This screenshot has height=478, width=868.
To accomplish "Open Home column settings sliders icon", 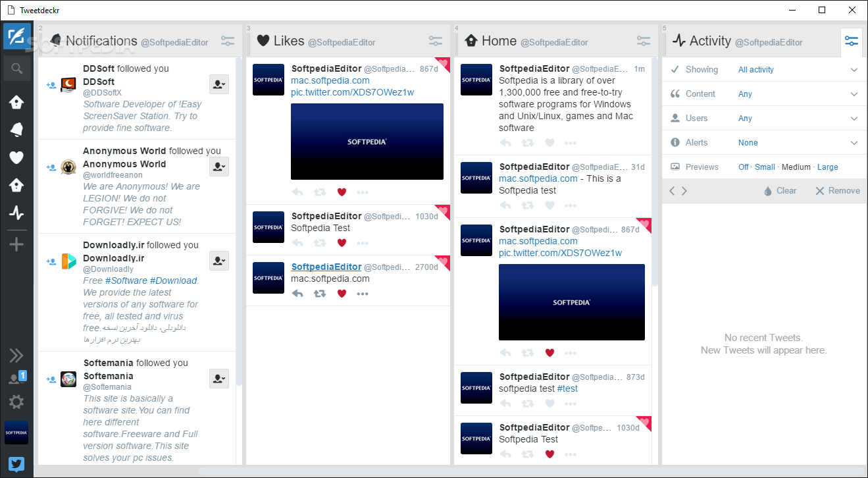I will 644,41.
